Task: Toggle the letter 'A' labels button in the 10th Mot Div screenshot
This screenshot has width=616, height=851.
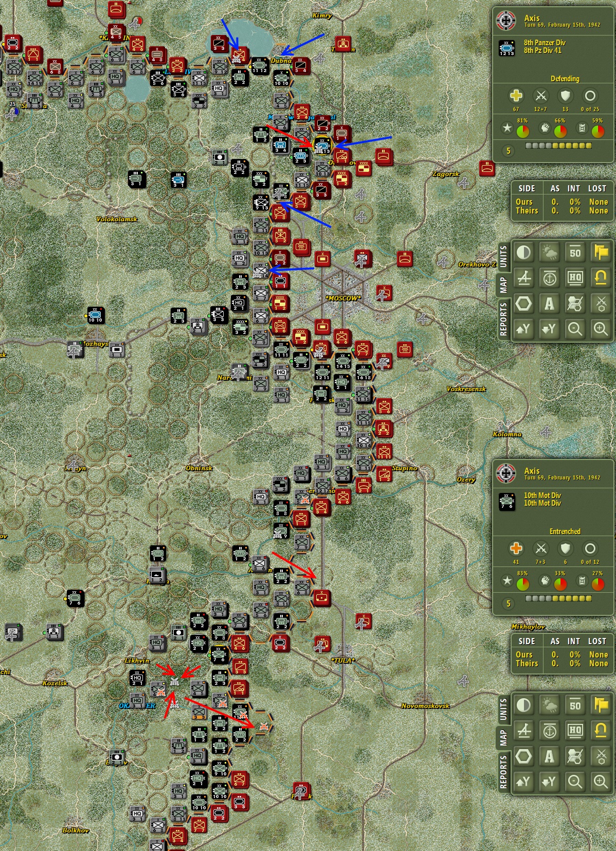Action: pos(549,756)
